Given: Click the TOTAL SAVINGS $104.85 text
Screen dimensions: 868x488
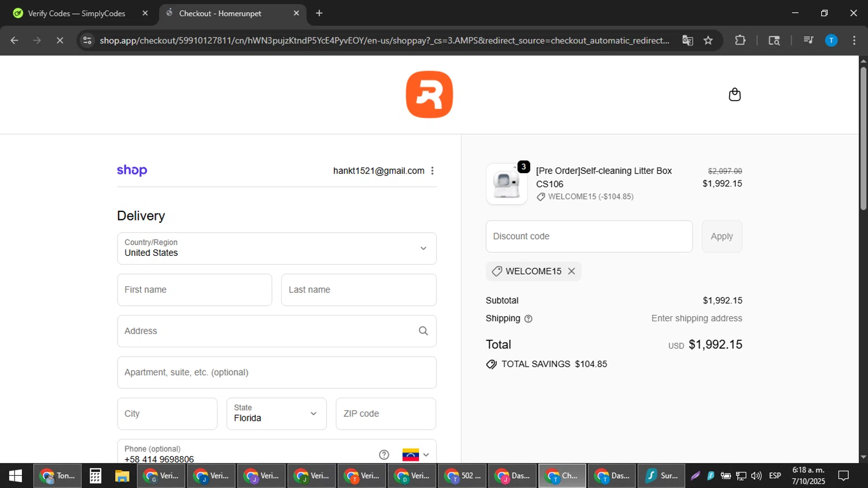Looking at the screenshot, I should [554, 364].
